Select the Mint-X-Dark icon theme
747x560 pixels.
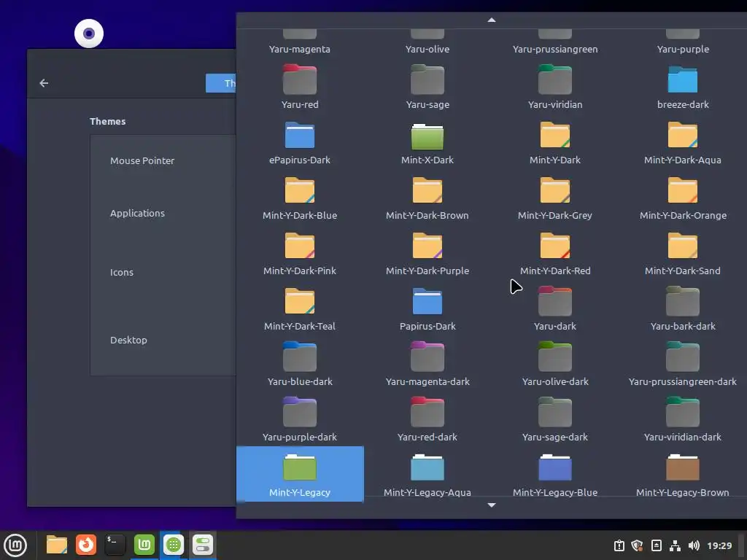[427, 141]
